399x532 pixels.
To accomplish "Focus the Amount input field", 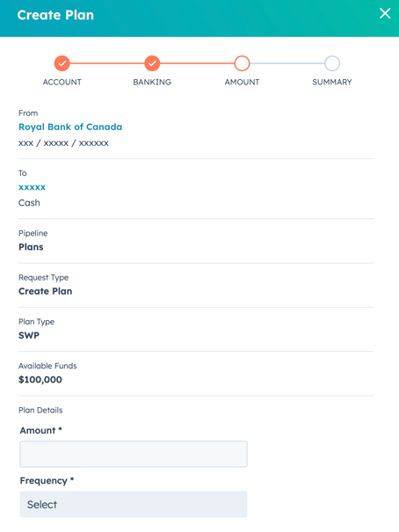I will pos(134,454).
